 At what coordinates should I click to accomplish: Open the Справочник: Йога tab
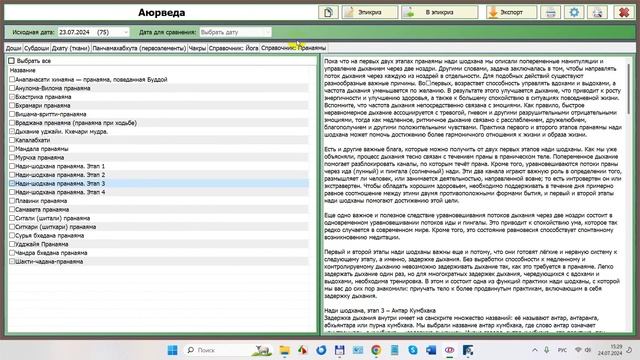coord(233,48)
